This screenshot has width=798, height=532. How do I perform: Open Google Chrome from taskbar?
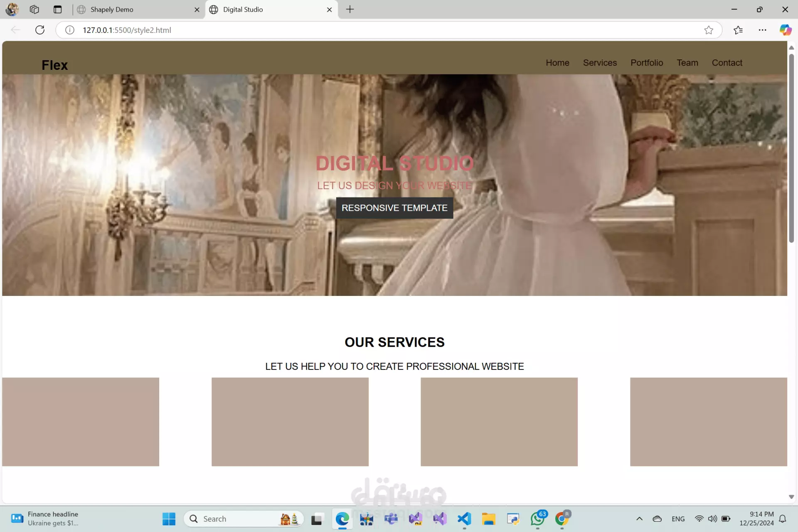[x=562, y=519]
